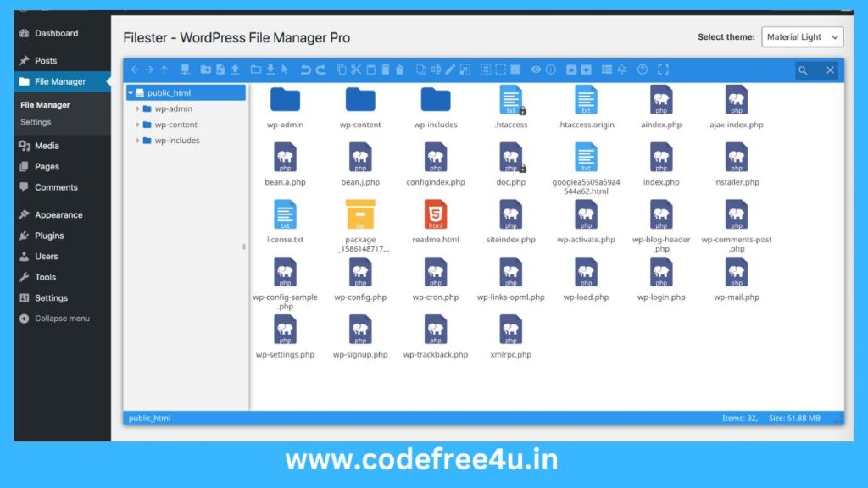Create a new file via toolbar icon
868x488 pixels.
click(x=220, y=69)
